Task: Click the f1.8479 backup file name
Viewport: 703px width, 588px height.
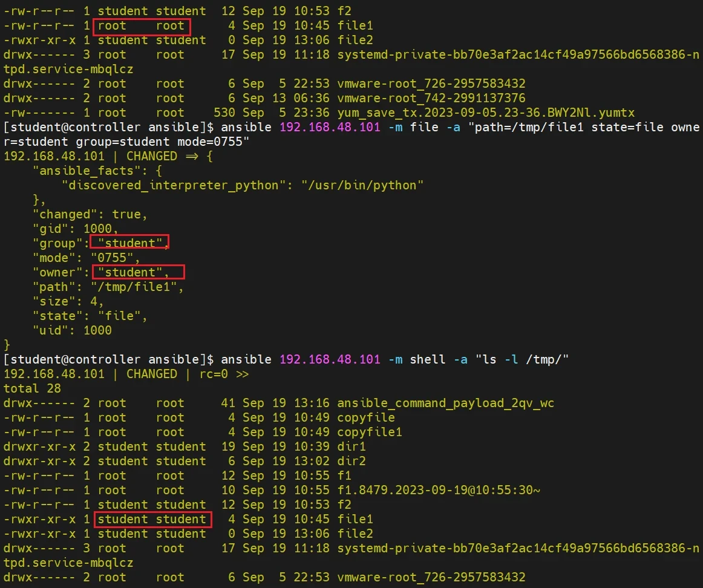Action: [439, 490]
